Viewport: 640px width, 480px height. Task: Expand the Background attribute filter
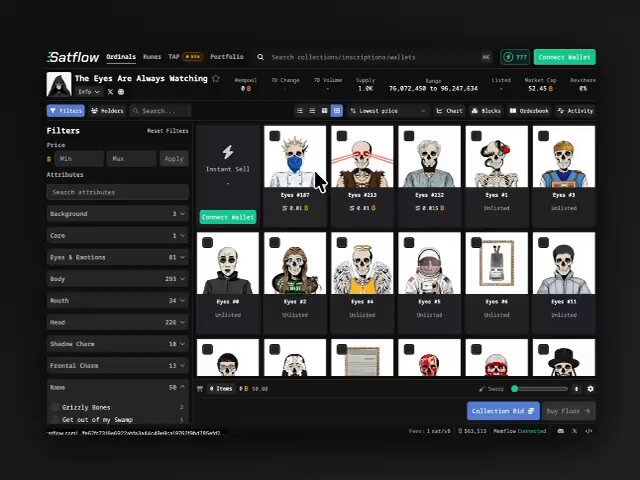click(118, 214)
